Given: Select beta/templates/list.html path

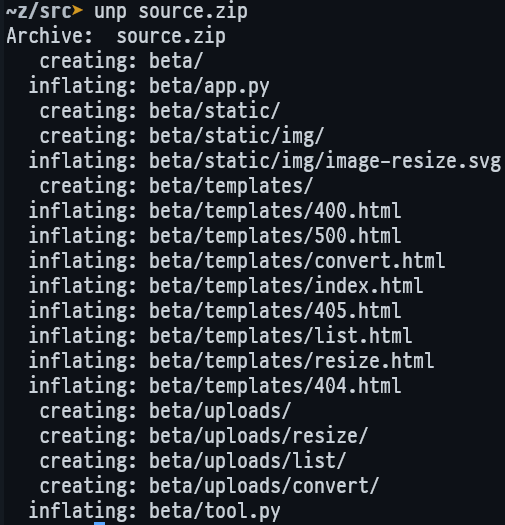Looking at the screenshot, I should [281, 336].
